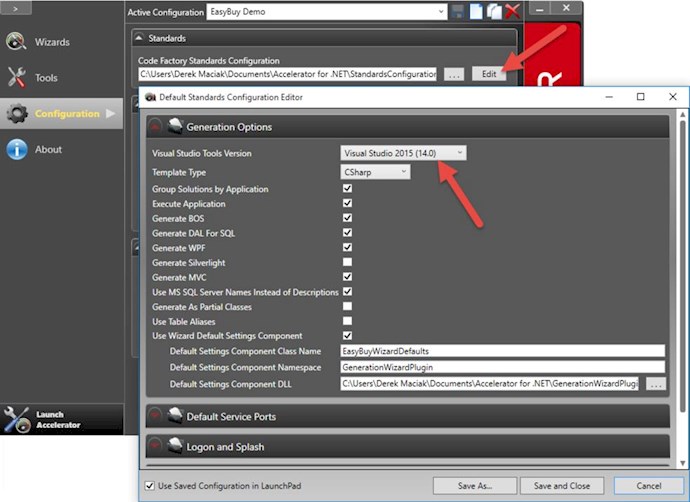The height and width of the screenshot is (502, 690).
Task: Toggle Use MS SQL Server Names checkbox
Action: coord(347,291)
